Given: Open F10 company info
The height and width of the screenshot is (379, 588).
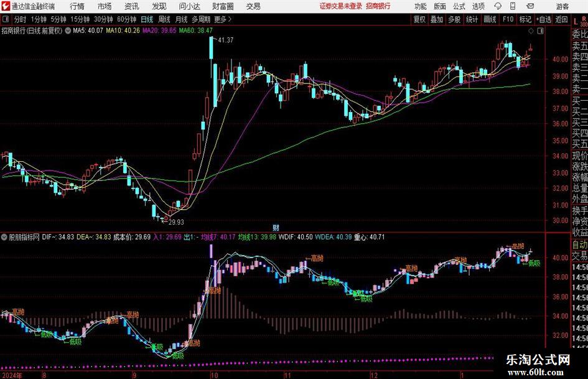Looking at the screenshot, I should [x=508, y=19].
